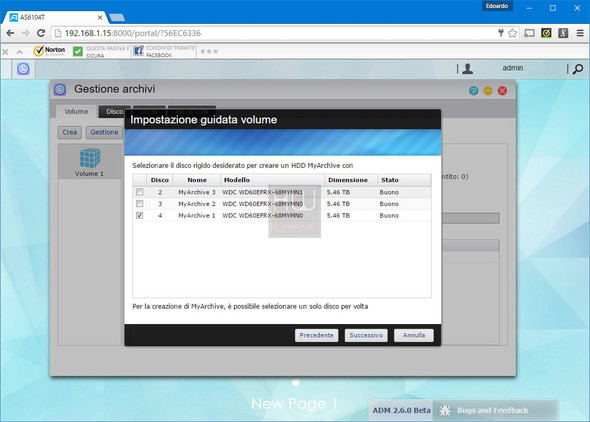The height and width of the screenshot is (422, 590).
Task: Click the Successivo button
Action: point(366,335)
